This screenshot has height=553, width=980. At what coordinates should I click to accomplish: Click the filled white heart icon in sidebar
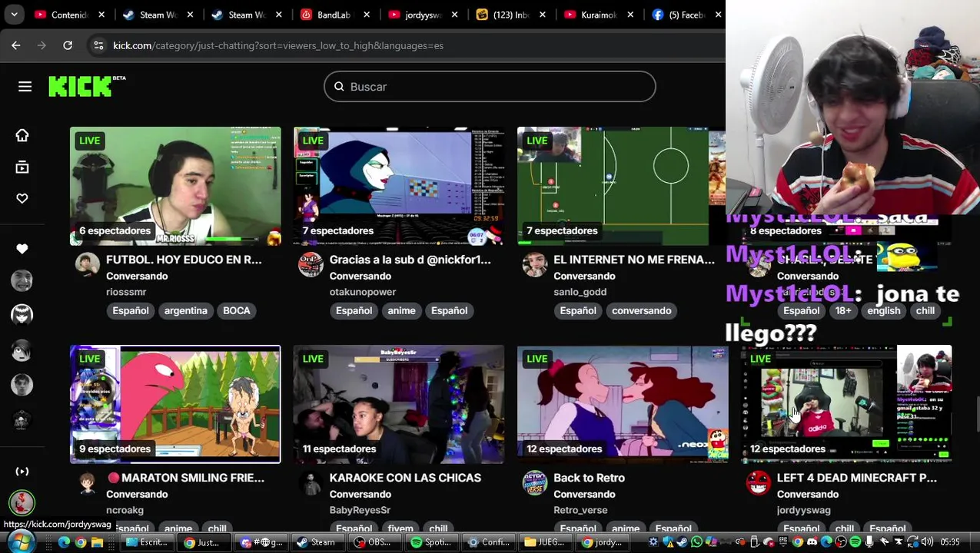click(x=22, y=249)
